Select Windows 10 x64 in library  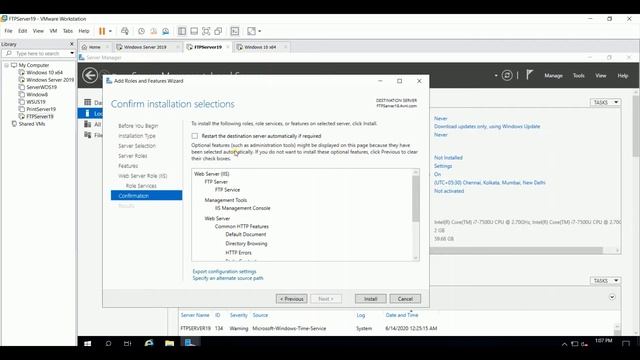(x=44, y=73)
